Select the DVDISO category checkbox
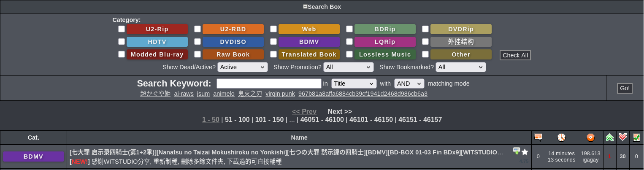 pos(198,41)
